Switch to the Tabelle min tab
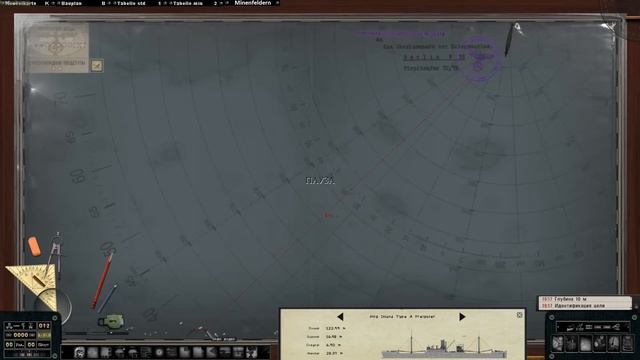Screen dimensions: 640x360 pos(188,3)
